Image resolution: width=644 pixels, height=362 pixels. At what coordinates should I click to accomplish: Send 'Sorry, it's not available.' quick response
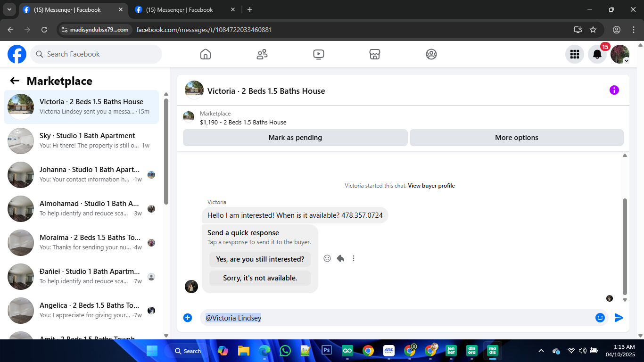260,278
